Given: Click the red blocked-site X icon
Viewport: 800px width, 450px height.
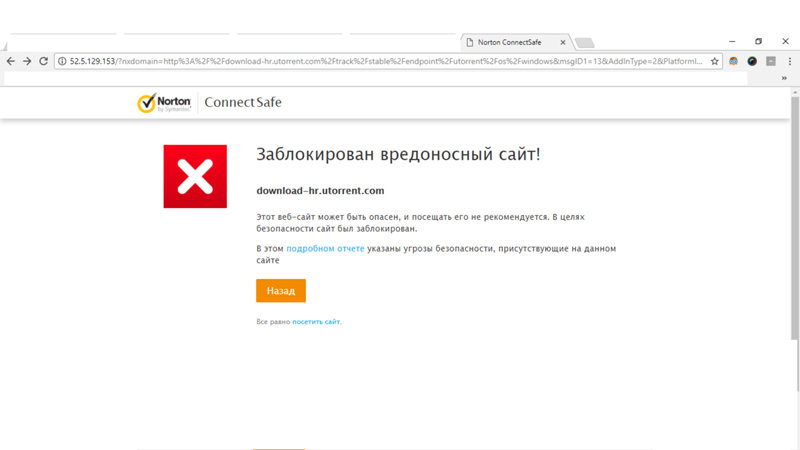Looking at the screenshot, I should point(195,176).
